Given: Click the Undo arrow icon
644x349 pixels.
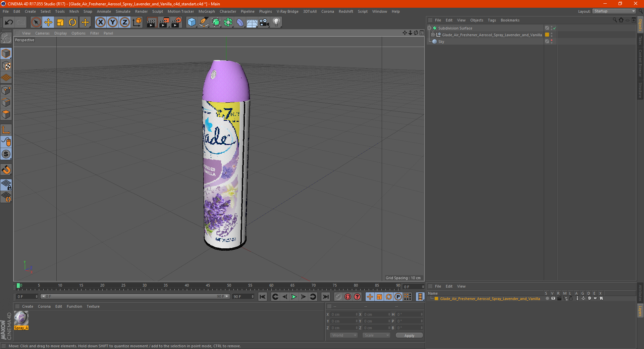Looking at the screenshot, I should click(9, 22).
